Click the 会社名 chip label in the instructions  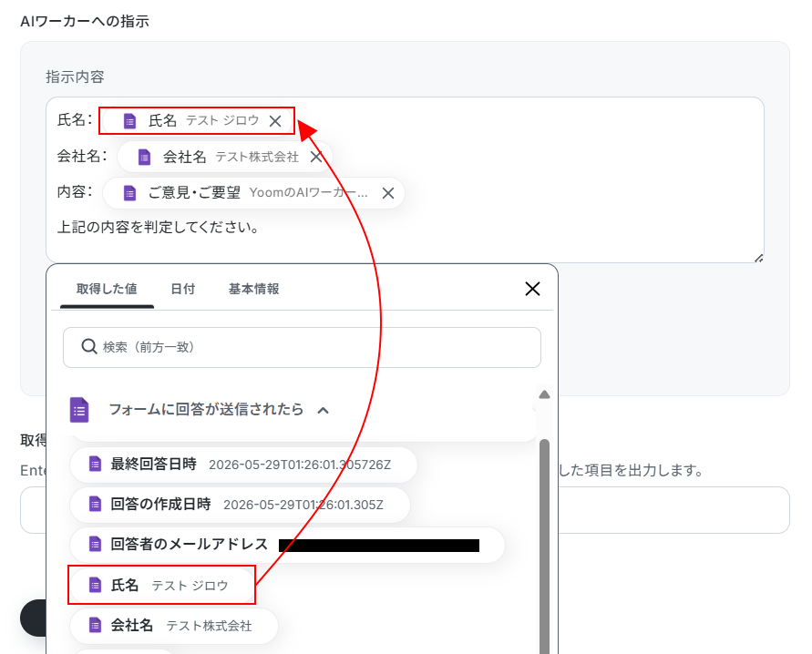click(184, 157)
